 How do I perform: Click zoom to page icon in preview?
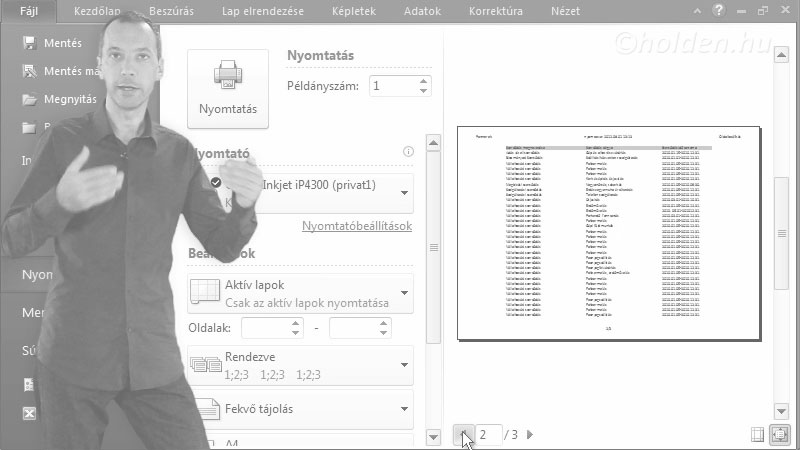click(780, 435)
